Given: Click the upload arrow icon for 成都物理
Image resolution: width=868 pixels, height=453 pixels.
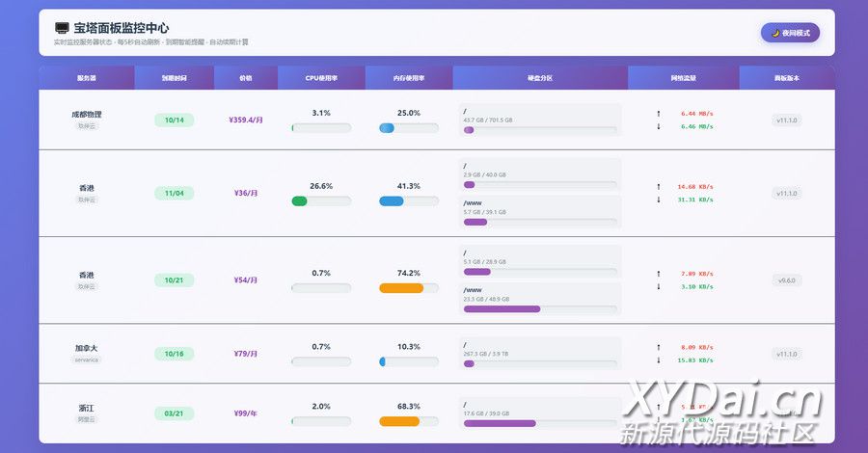Looking at the screenshot, I should [659, 114].
